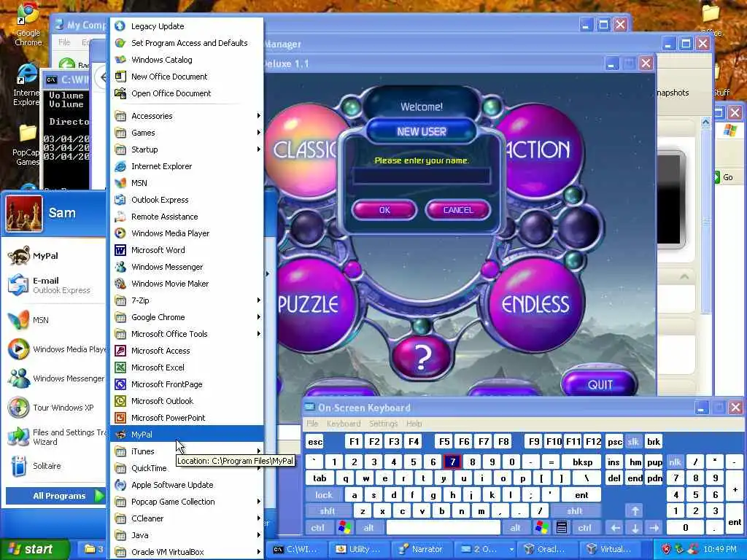Image resolution: width=747 pixels, height=560 pixels.
Task: Open E-mail Outlook Express pinned item
Action: click(x=55, y=285)
